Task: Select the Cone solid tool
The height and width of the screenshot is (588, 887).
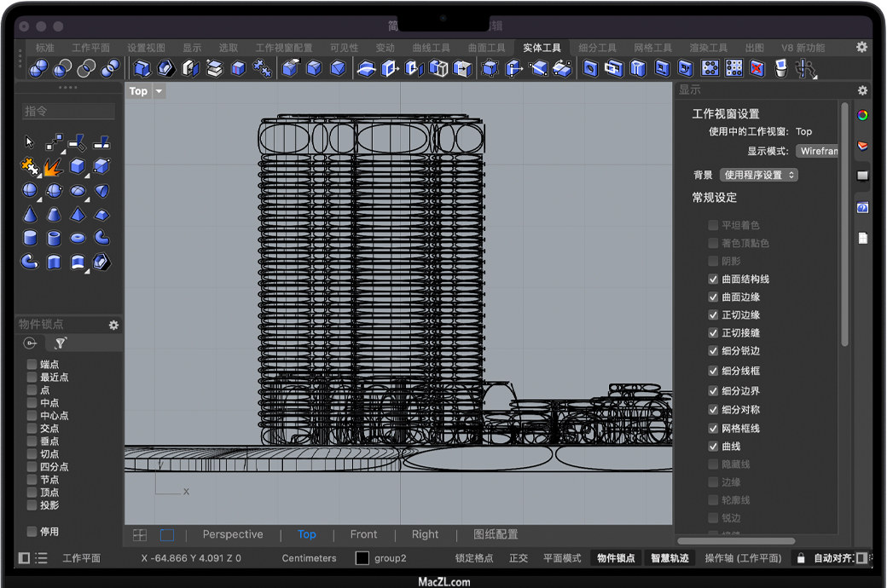Action: point(30,215)
